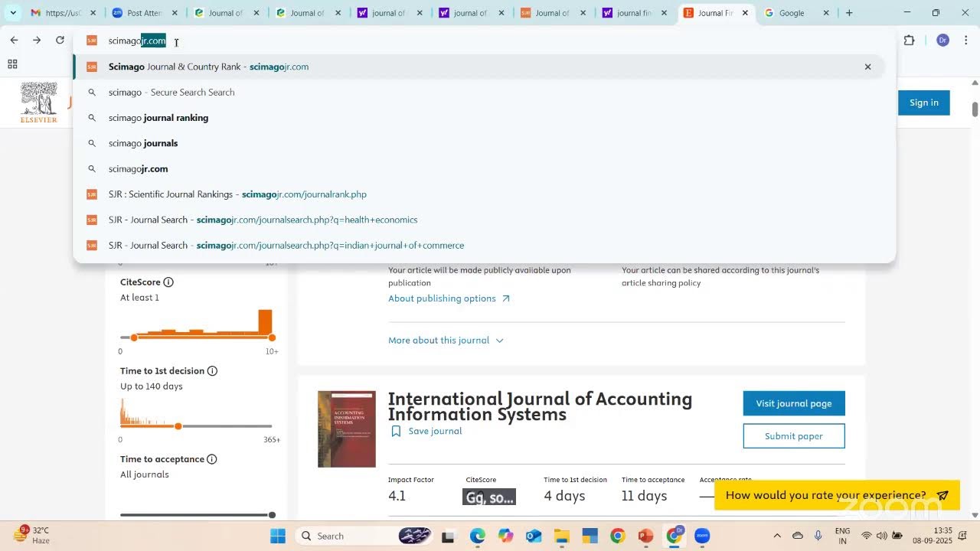Open the volume control tray icon
The image size is (980, 551).
[x=881, y=536]
